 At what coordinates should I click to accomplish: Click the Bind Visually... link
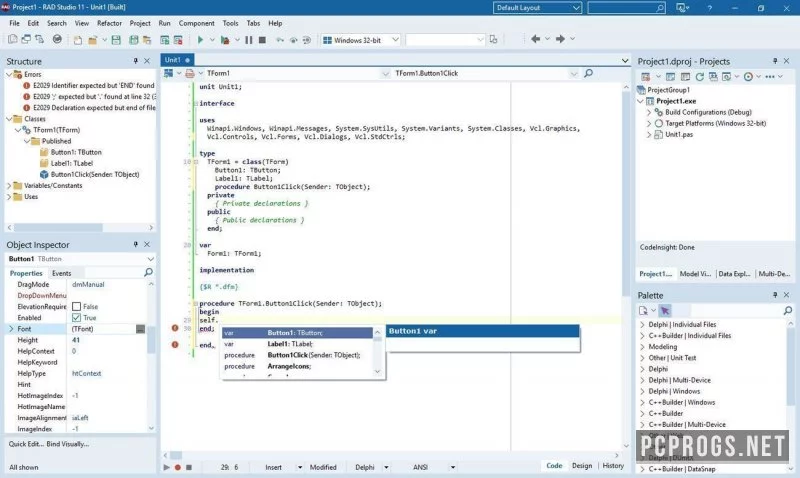(68, 444)
